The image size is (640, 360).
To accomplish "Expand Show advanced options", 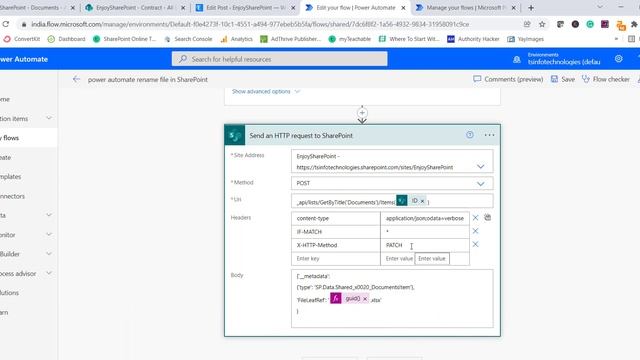I will point(266,91).
